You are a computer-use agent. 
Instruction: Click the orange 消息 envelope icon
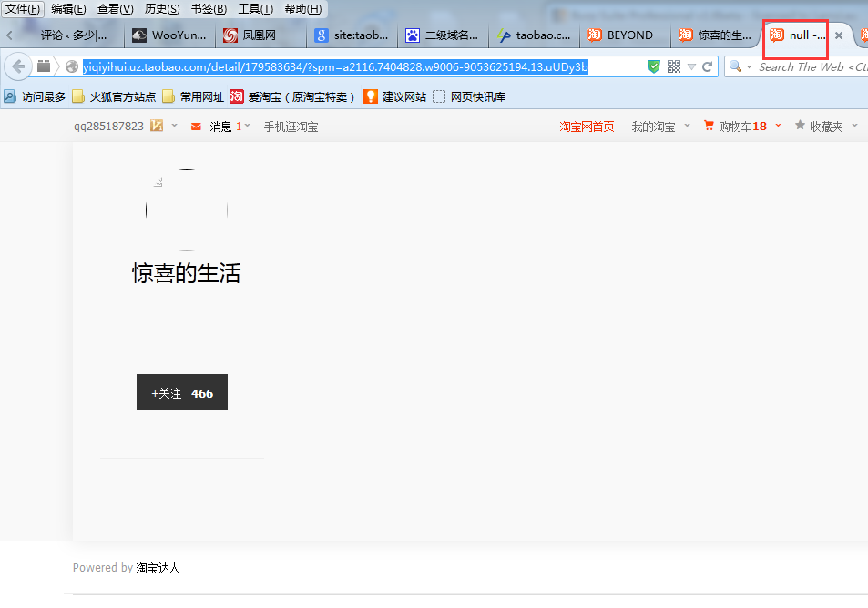click(x=196, y=127)
